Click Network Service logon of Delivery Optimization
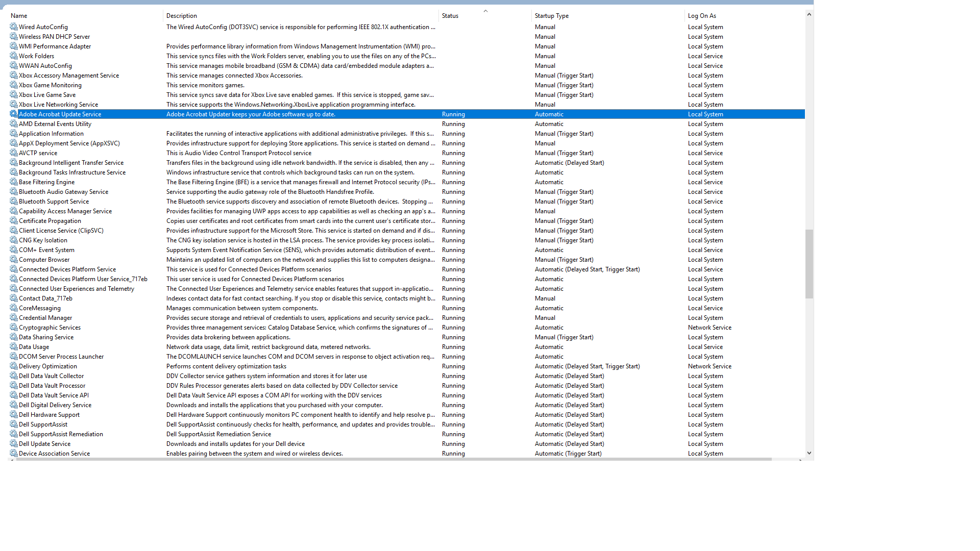 tap(709, 366)
